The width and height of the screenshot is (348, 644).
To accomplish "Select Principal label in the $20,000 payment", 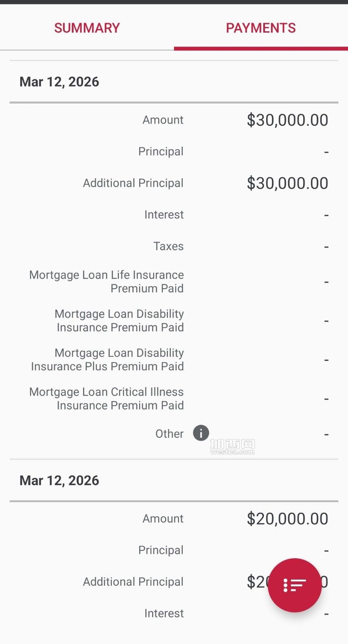I will pyautogui.click(x=161, y=550).
